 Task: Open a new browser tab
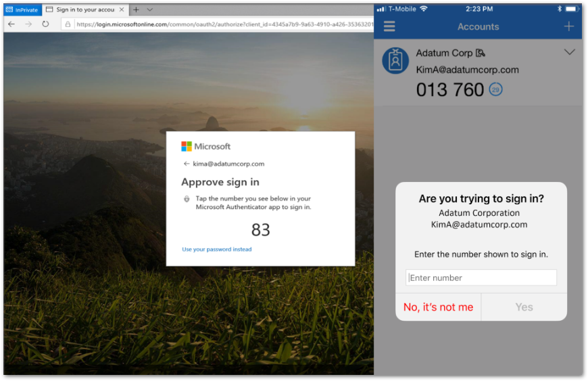(x=136, y=9)
